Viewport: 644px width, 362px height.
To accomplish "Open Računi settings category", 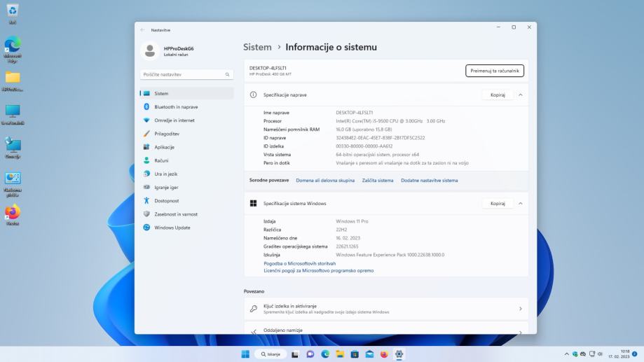I will [187, 160].
